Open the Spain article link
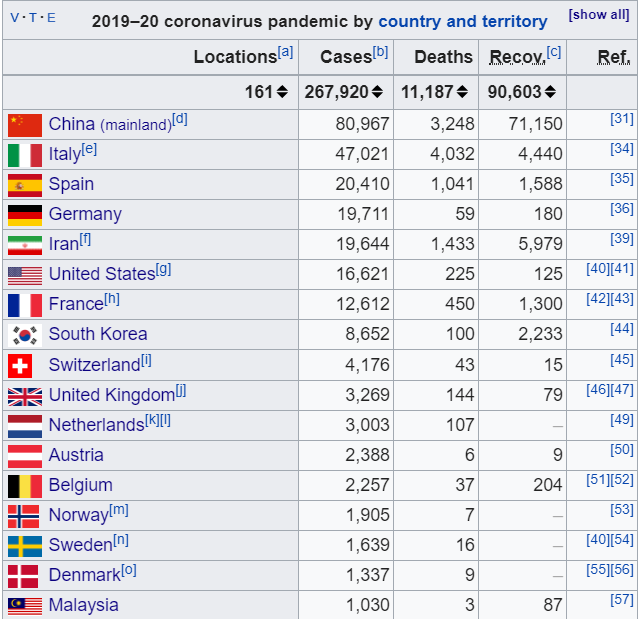The width and height of the screenshot is (639, 619). point(71,184)
